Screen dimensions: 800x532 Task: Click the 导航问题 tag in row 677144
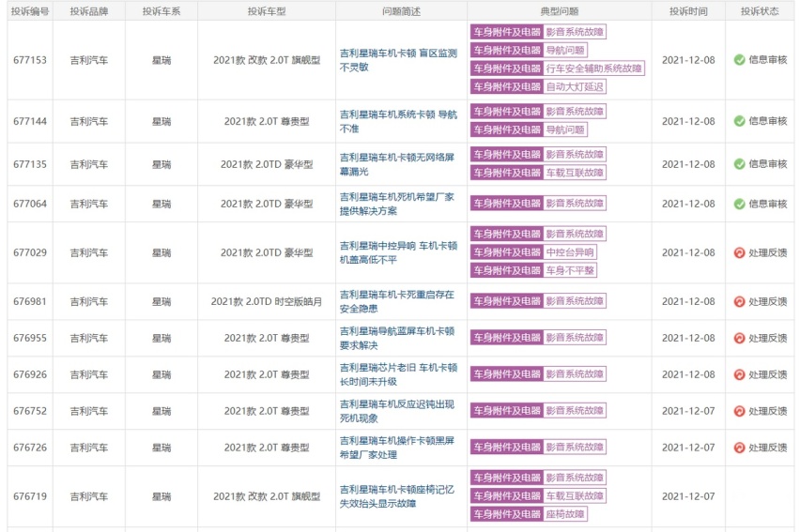click(565, 129)
